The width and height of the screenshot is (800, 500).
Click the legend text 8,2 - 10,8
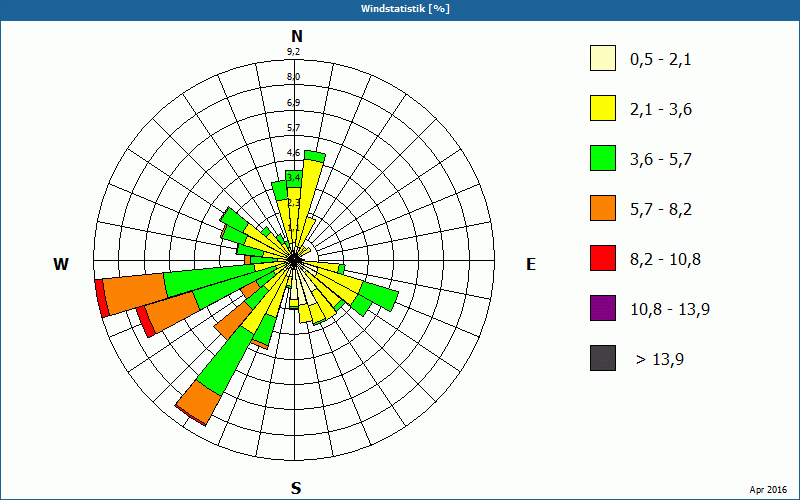[666, 260]
